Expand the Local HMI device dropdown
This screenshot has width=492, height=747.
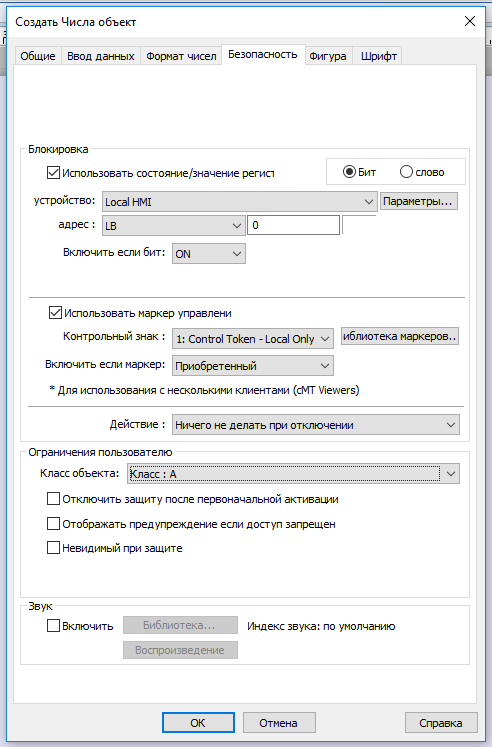pyautogui.click(x=240, y=202)
